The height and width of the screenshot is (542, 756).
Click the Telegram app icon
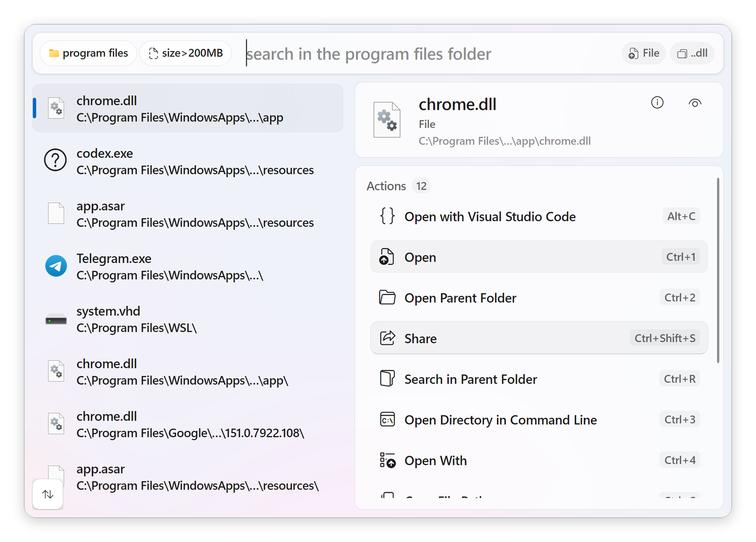56,266
